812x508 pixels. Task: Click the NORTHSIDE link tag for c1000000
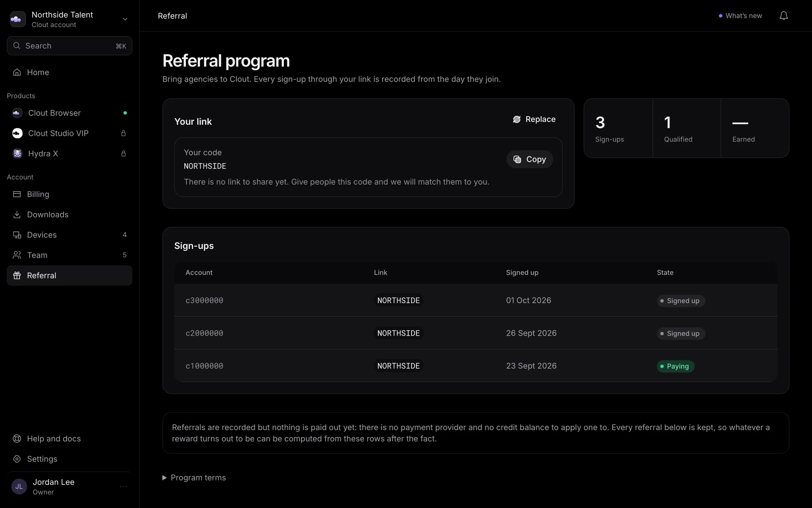click(399, 366)
